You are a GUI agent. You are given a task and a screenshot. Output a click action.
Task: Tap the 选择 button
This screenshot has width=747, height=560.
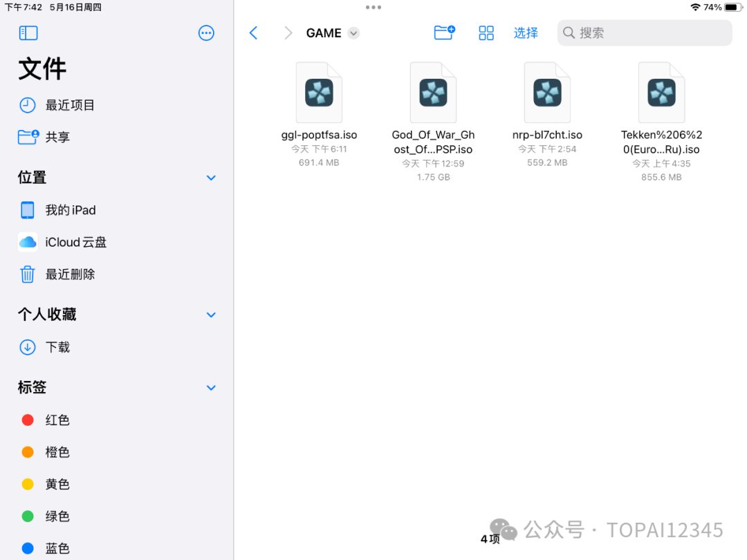pyautogui.click(x=526, y=33)
